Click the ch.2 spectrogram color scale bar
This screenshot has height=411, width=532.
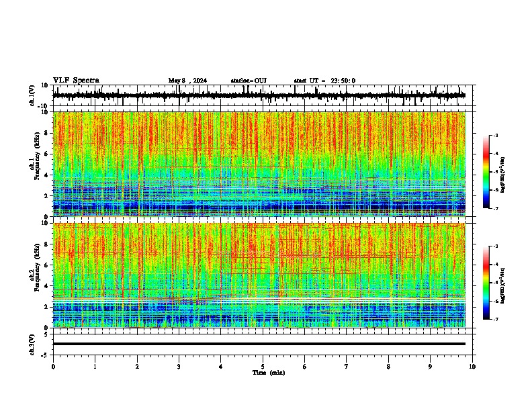pos(486,283)
